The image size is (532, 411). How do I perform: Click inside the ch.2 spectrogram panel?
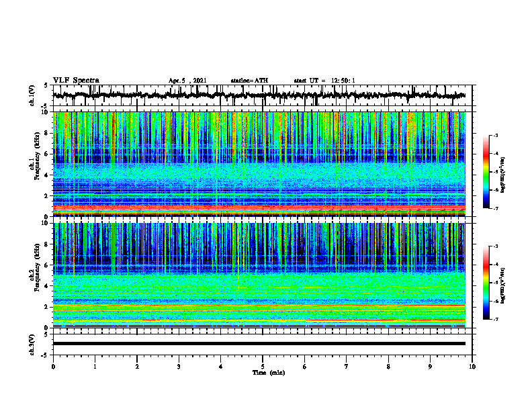259,275
